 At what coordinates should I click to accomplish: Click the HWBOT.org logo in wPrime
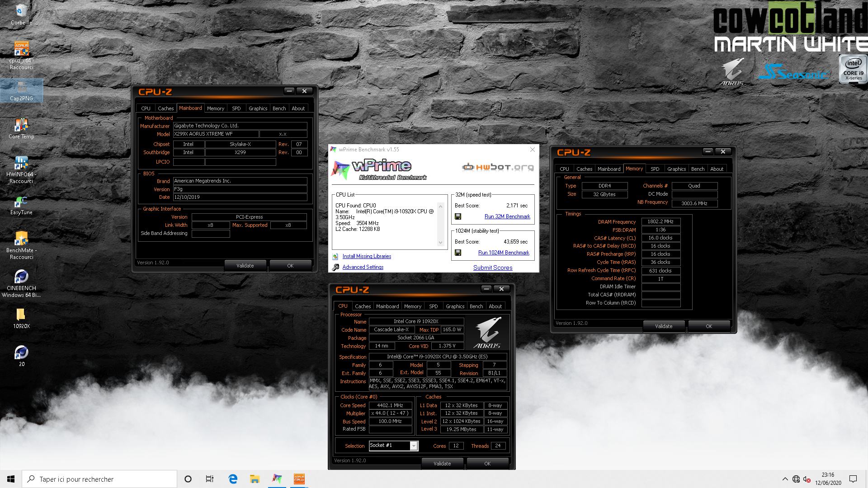498,167
